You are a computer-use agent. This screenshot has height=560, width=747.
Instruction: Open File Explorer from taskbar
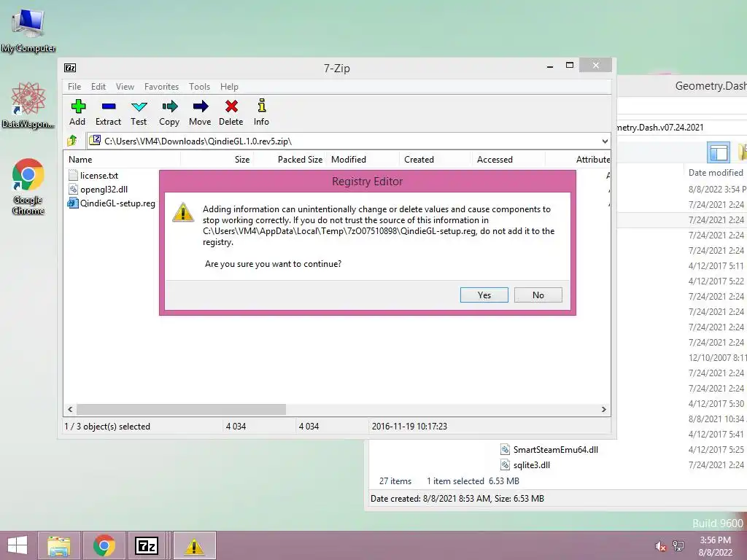coord(58,545)
